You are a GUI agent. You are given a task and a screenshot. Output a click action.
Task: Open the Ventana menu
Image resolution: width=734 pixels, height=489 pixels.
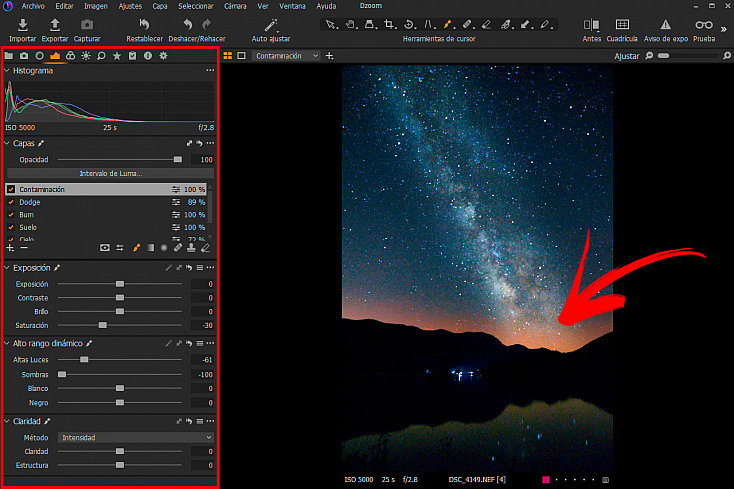tap(292, 6)
